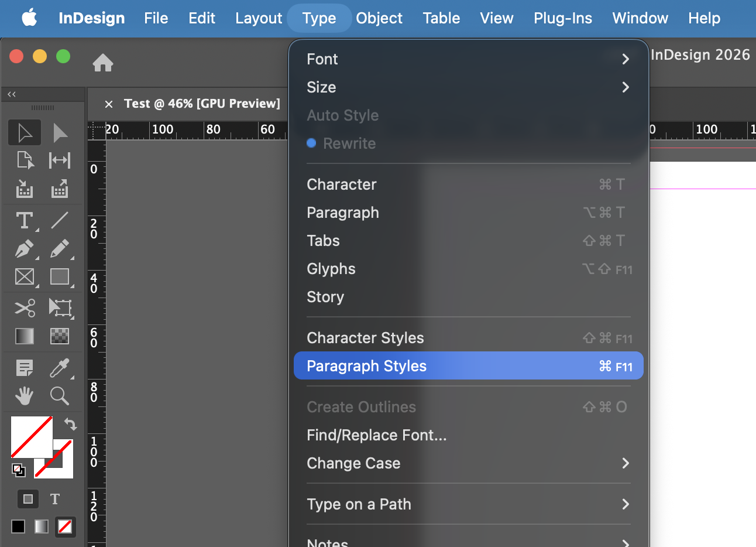Choose the Page tool
756x547 pixels.
pos(25,160)
